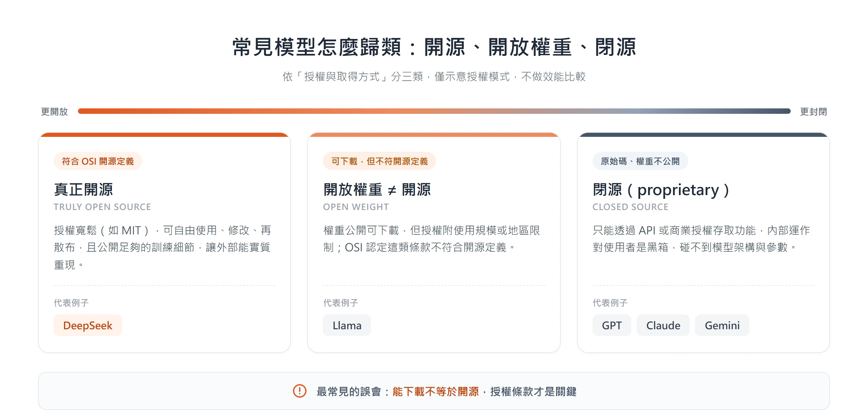868x418 pixels.
Task: Click 代表例子 label in the DeepSeek card
Action: [71, 302]
